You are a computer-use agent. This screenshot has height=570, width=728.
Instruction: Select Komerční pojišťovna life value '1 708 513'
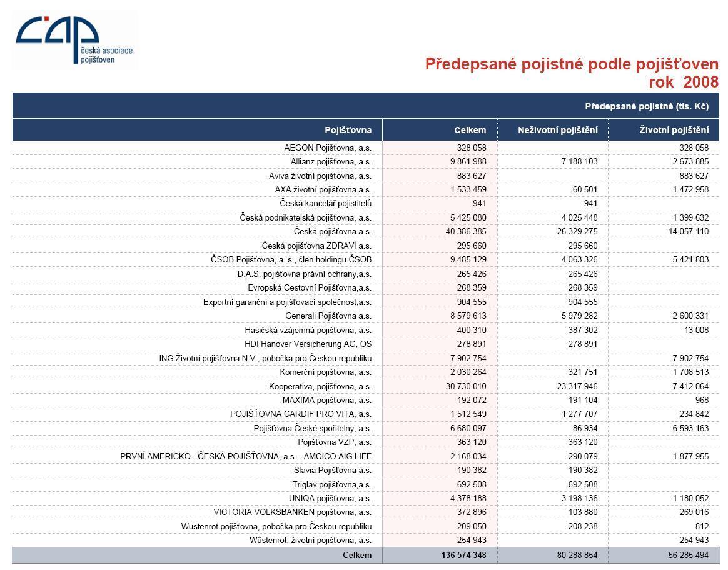pyautogui.click(x=691, y=372)
